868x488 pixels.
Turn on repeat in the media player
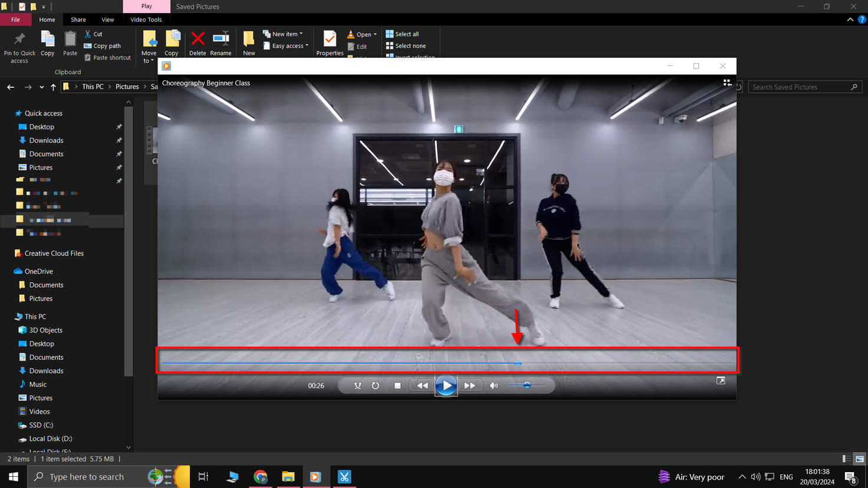(375, 385)
